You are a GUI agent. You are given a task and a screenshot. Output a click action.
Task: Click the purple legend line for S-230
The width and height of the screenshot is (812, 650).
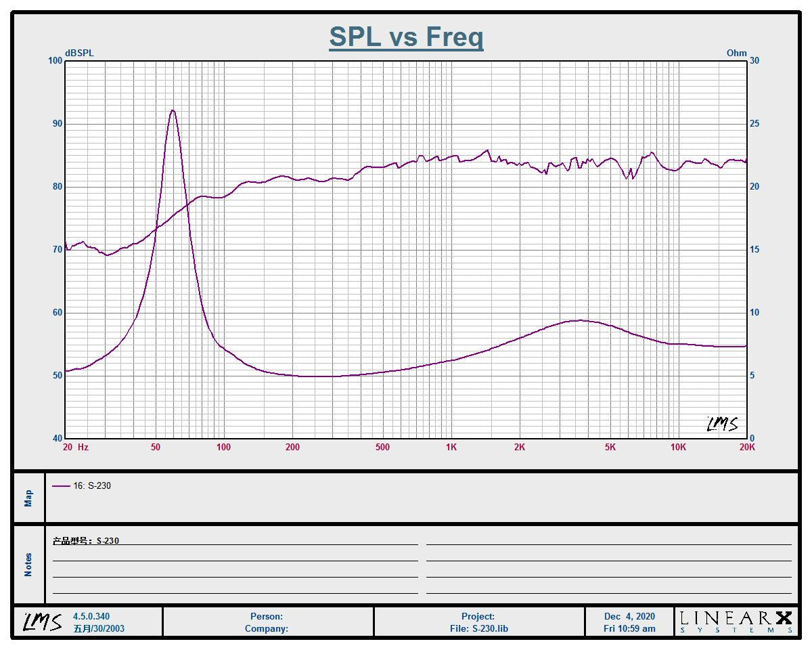[61, 485]
